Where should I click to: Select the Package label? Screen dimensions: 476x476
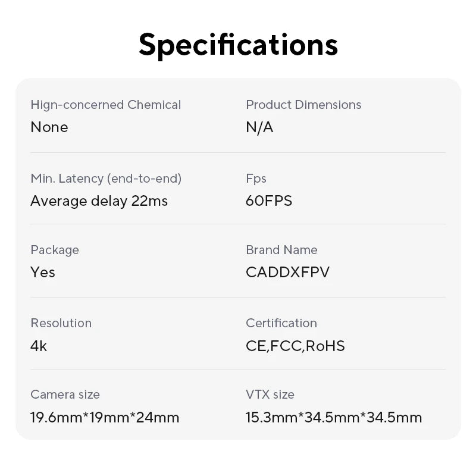55,250
